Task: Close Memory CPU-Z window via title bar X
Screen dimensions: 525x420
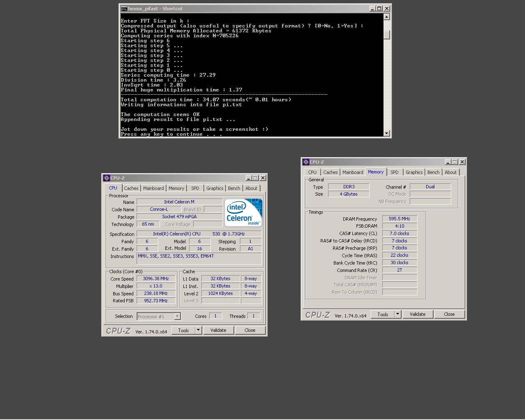Action: coord(462,162)
